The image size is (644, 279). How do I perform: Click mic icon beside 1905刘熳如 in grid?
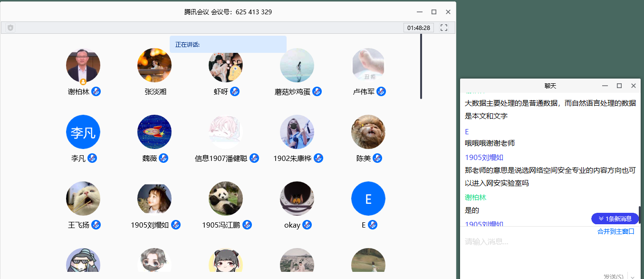pos(176,225)
